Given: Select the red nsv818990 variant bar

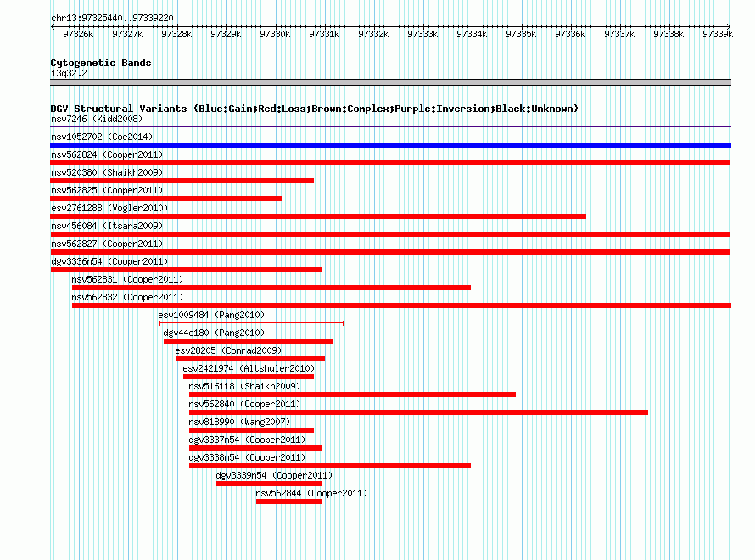Looking at the screenshot, I should click(251, 430).
